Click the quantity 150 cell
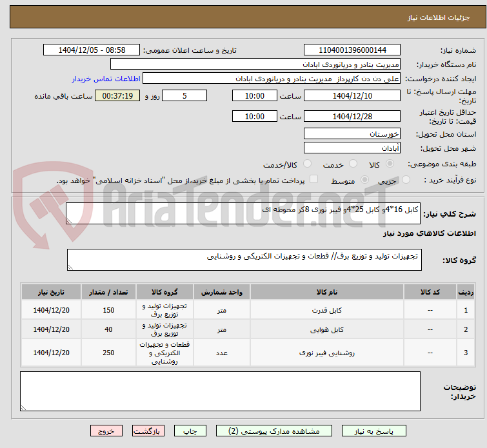 pyautogui.click(x=108, y=310)
